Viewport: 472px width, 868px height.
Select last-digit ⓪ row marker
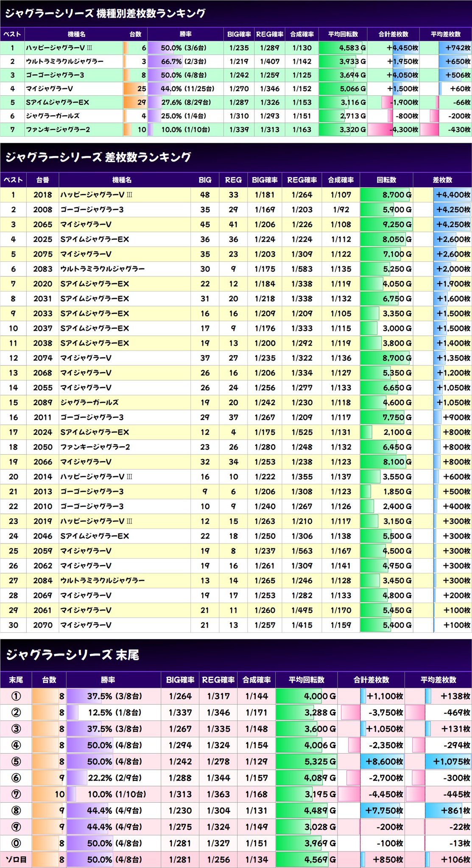click(x=16, y=843)
